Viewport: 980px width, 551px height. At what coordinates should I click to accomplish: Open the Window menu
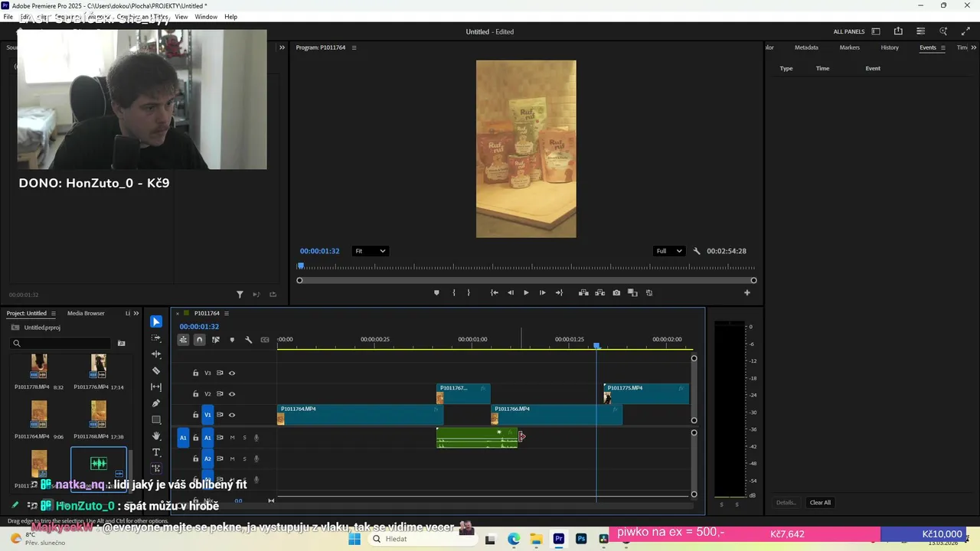pos(206,17)
